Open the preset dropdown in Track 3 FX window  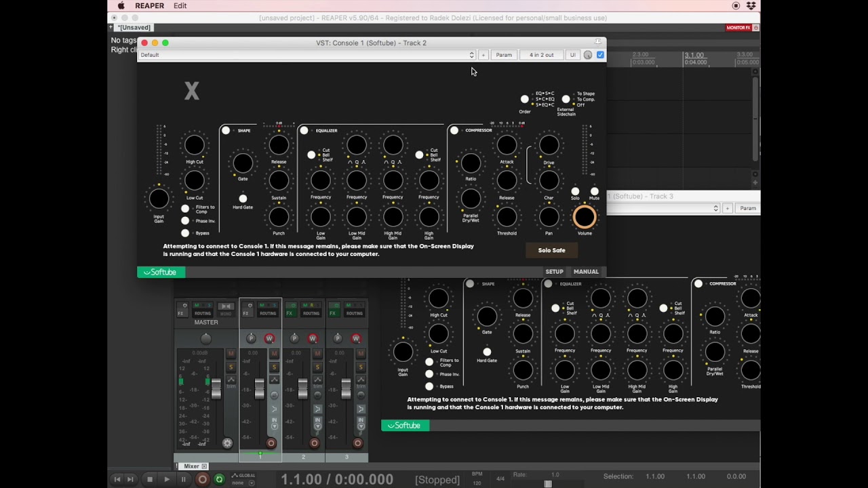663,208
